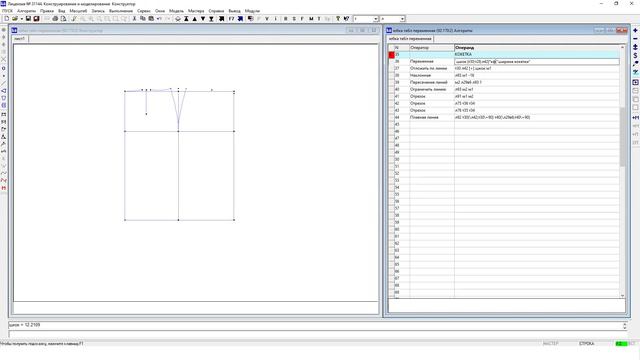
Task: Open the ПУСК menu
Action: click(7, 11)
